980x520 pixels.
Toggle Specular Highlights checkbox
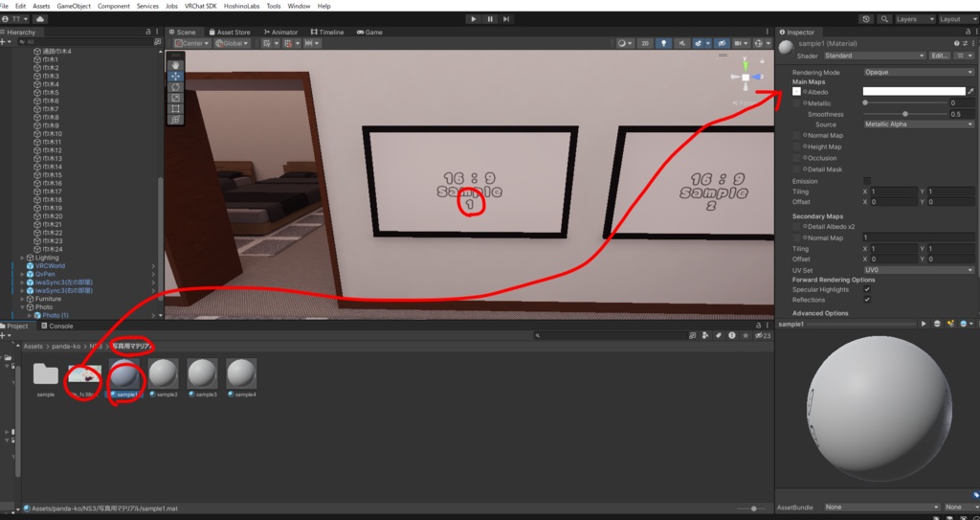(x=867, y=290)
